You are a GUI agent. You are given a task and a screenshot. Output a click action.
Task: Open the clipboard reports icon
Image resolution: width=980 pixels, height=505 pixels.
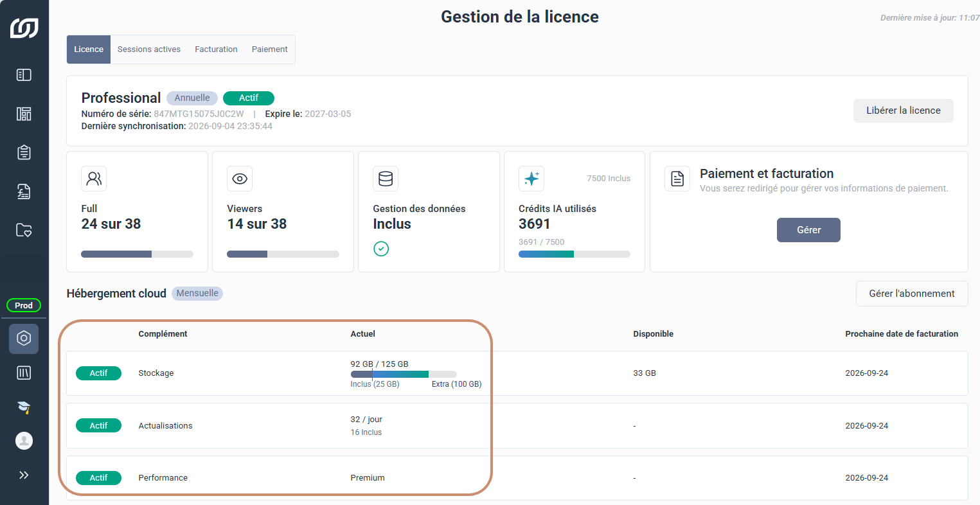(24, 152)
